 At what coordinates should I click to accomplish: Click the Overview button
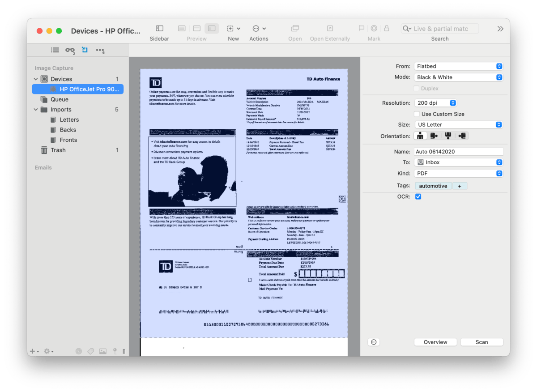(x=435, y=342)
